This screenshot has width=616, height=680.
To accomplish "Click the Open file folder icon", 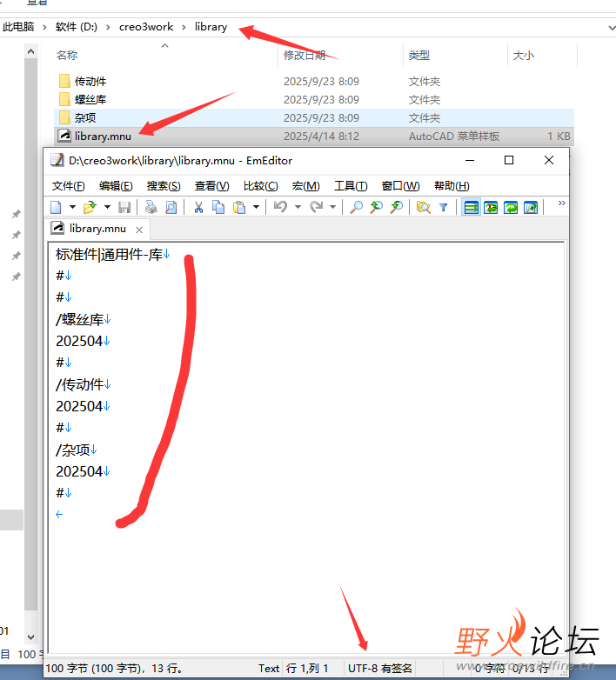I will [x=90, y=207].
